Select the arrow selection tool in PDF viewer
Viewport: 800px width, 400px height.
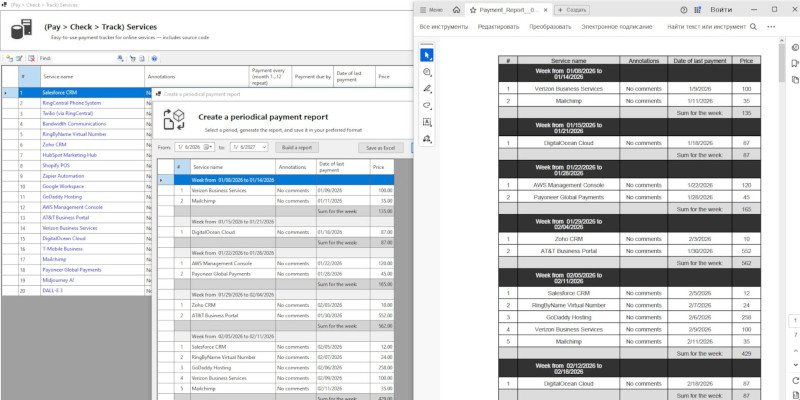pyautogui.click(x=427, y=55)
